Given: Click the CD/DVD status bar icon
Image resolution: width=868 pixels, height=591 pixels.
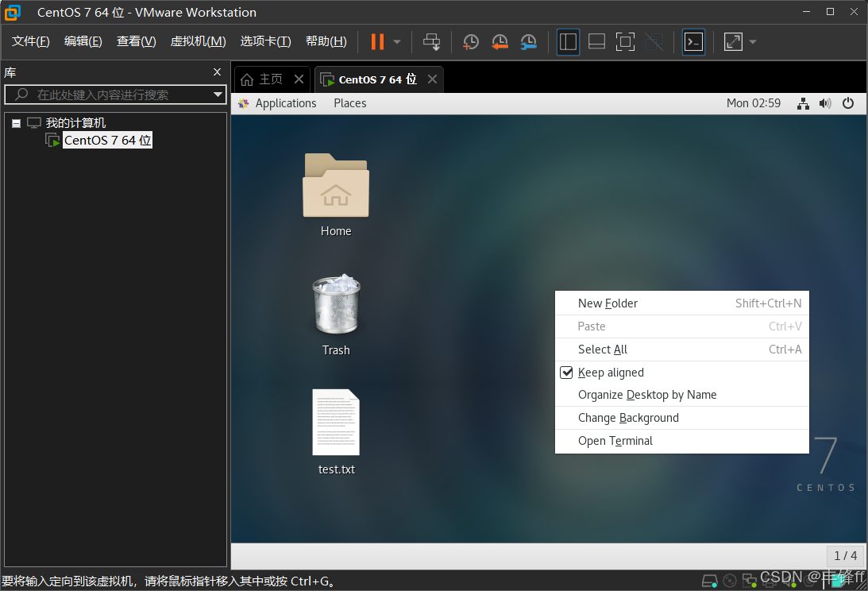Looking at the screenshot, I should point(730,581).
